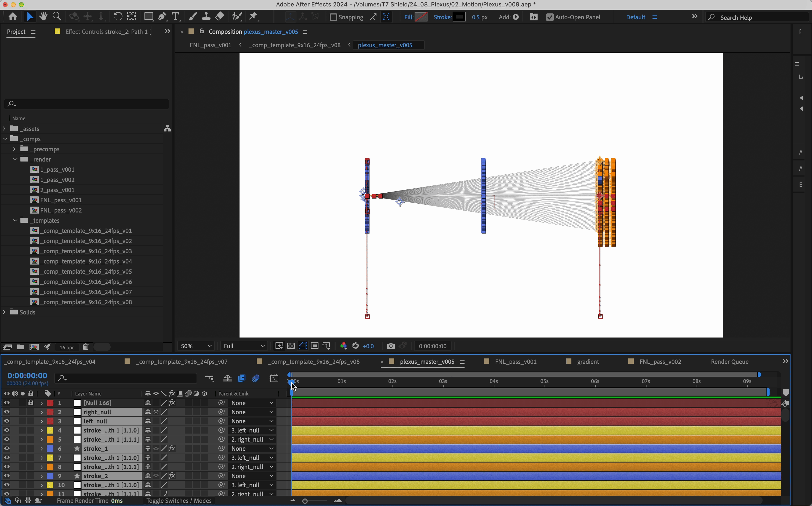Select the Horizontal Type tool
Image resolution: width=812 pixels, height=506 pixels.
176,16
